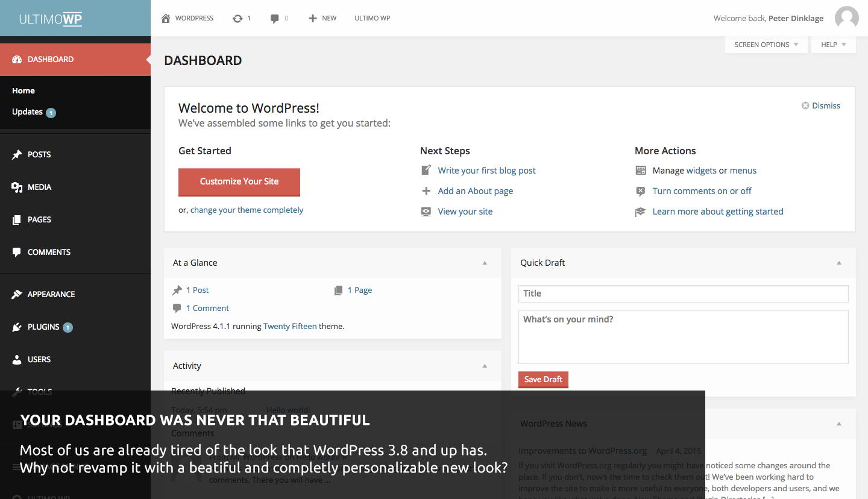Click the WordPress home icon in top bar
The width and height of the screenshot is (868, 499).
pyautogui.click(x=166, y=18)
